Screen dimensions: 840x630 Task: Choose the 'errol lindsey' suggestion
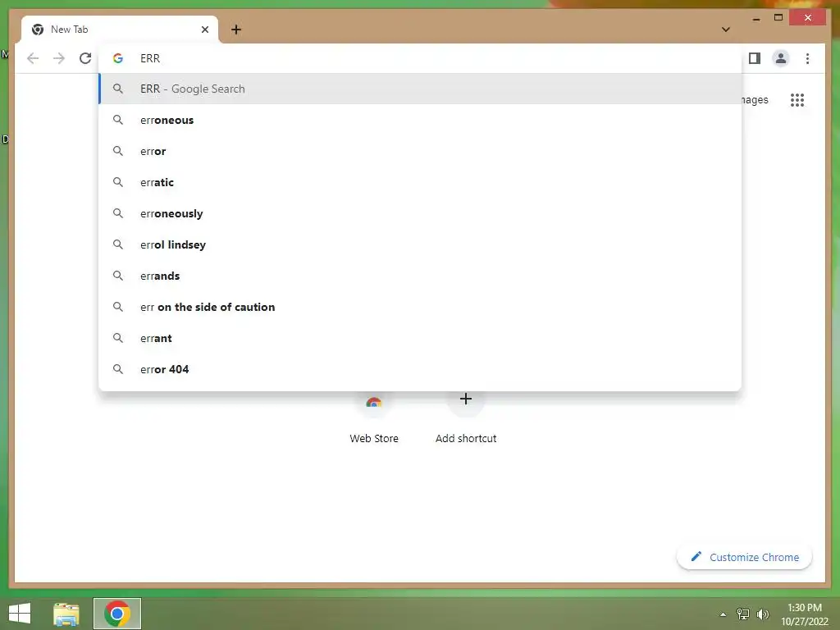pyautogui.click(x=421, y=244)
